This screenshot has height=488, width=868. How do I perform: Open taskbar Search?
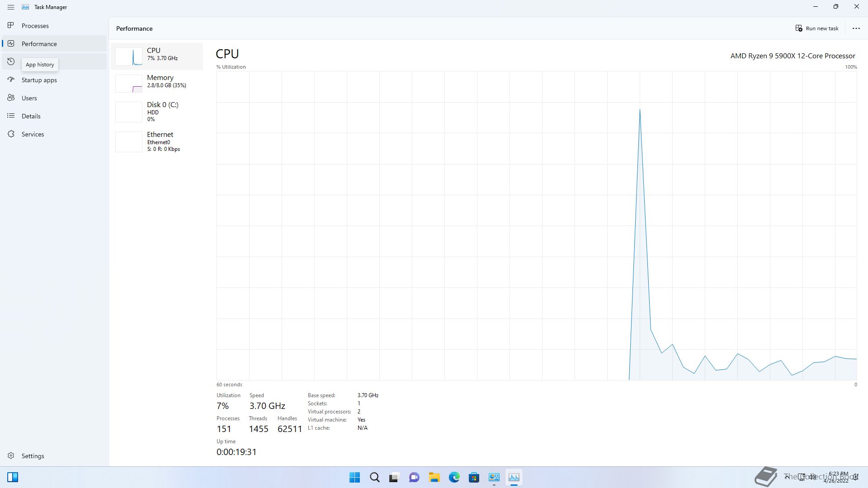[375, 477]
